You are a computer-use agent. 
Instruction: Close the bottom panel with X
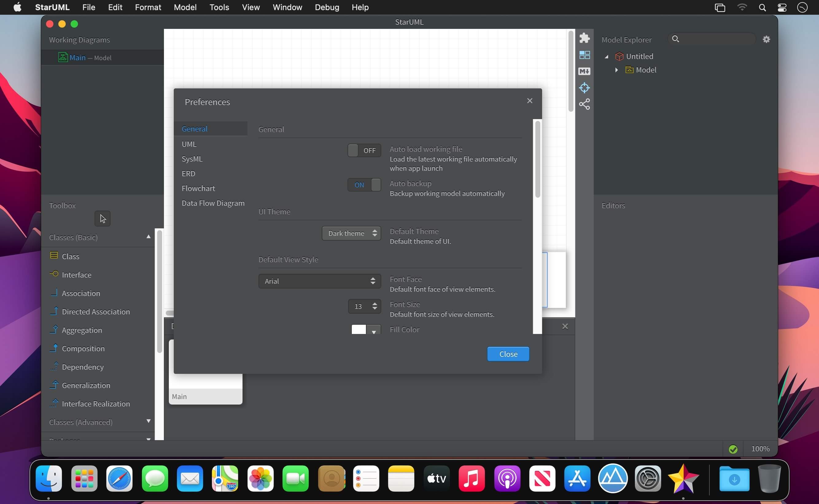565,326
